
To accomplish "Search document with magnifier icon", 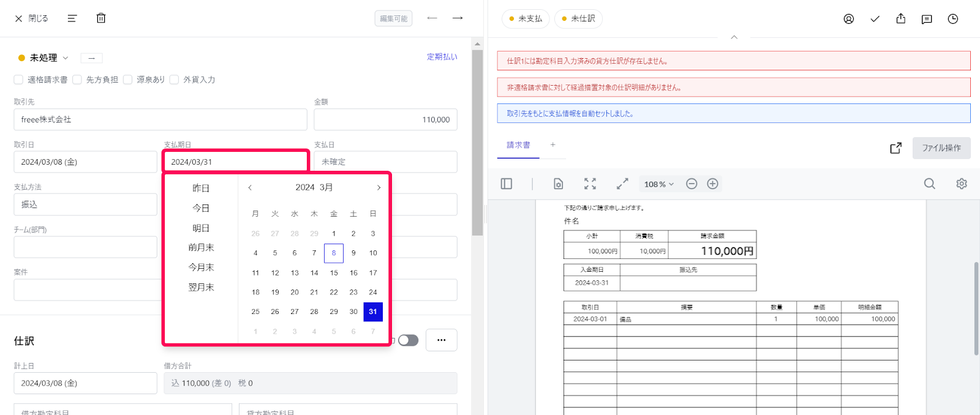I will [930, 184].
